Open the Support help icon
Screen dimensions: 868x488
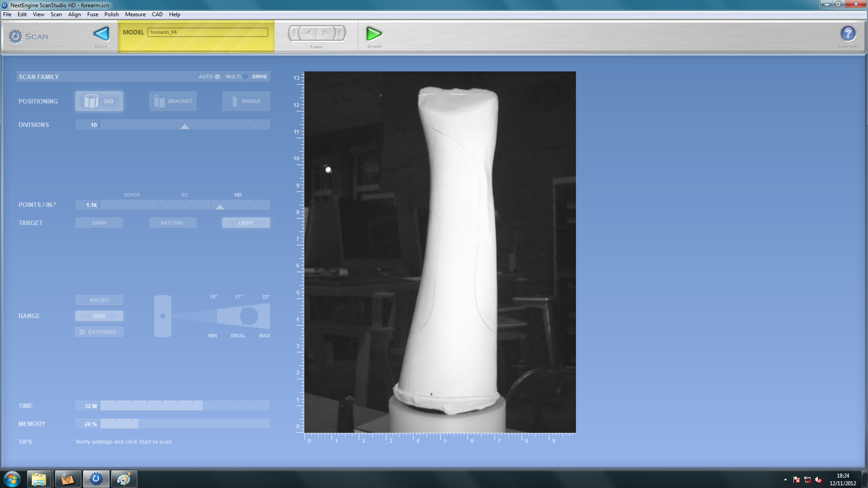point(848,34)
